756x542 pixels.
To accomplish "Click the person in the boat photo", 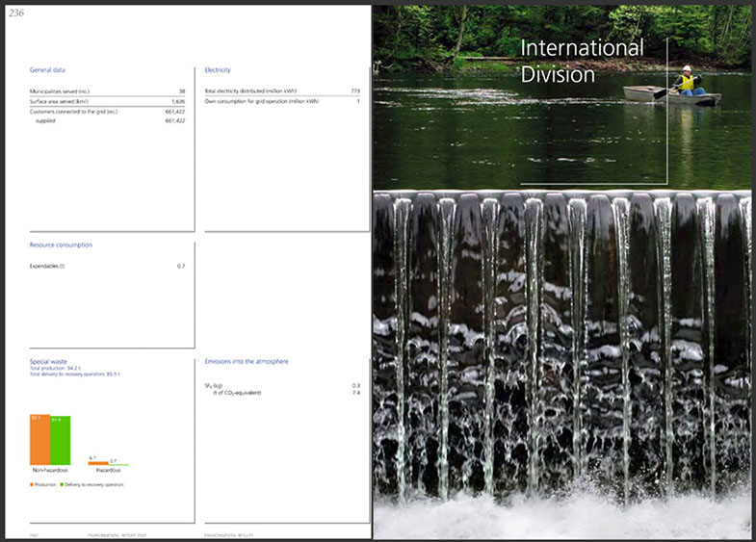I will [686, 80].
